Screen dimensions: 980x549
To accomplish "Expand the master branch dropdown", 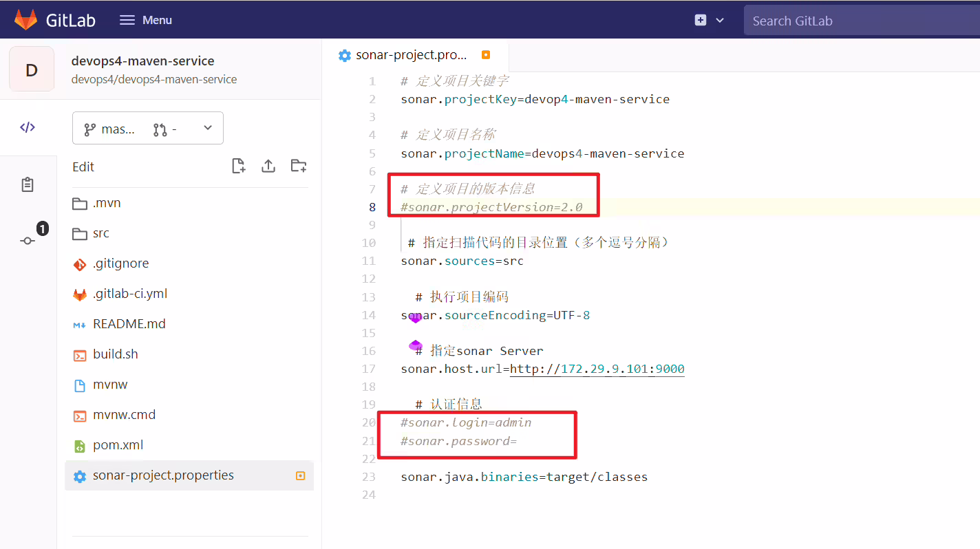I will coord(148,128).
